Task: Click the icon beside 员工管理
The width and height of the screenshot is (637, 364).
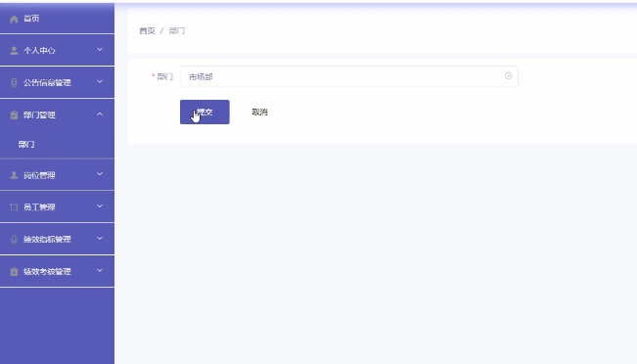Action: 14,207
